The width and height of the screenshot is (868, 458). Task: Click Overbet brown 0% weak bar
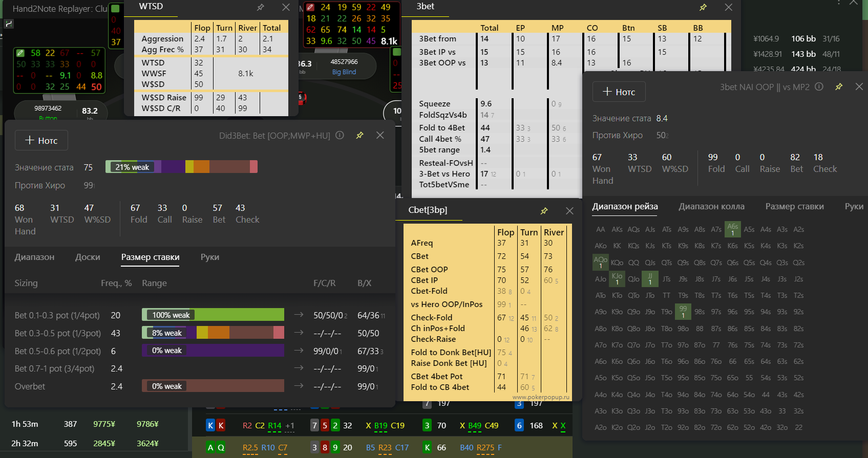(213, 386)
